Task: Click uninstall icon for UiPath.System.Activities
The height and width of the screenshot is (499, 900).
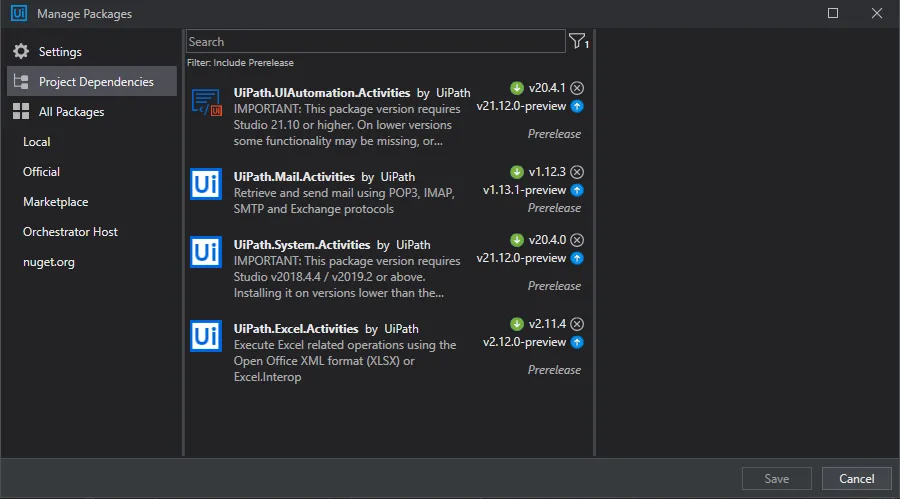Action: pos(577,240)
